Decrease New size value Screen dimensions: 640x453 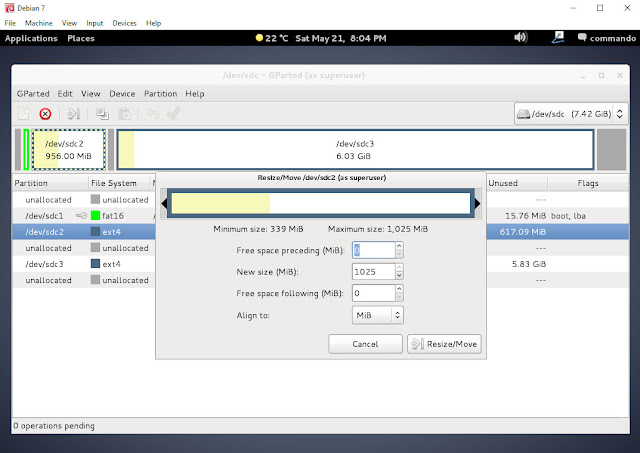point(399,276)
